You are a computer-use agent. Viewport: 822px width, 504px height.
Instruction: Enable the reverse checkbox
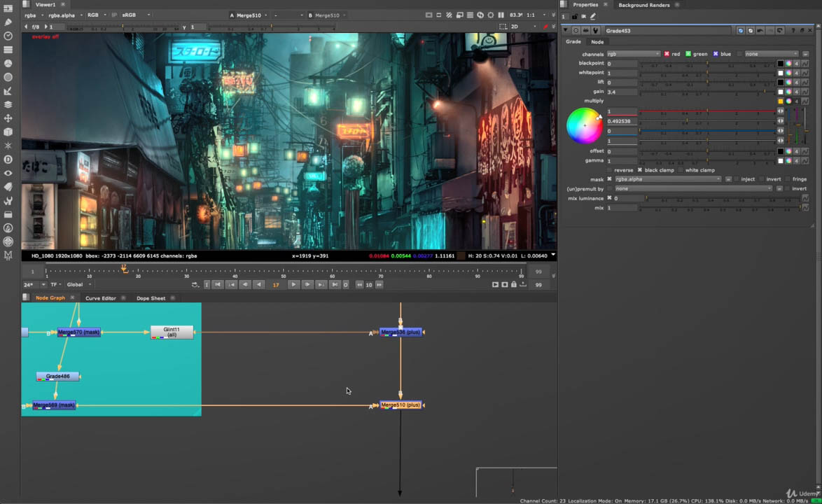pos(609,170)
